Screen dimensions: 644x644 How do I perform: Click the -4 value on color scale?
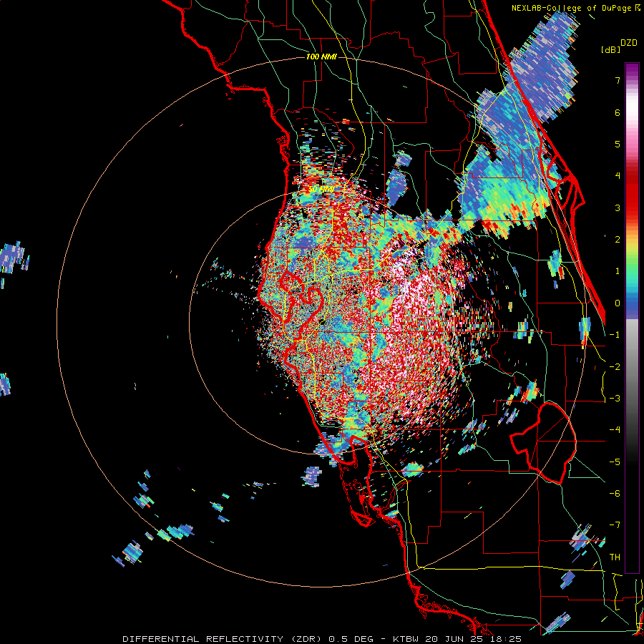(615, 430)
